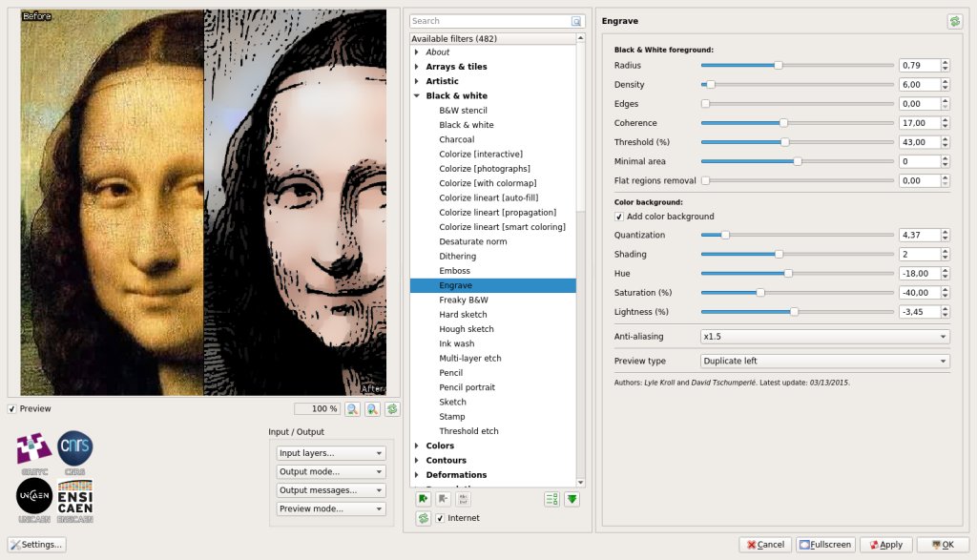Change the Preview type from Duplicate left
This screenshot has width=977, height=560.
[x=824, y=361]
